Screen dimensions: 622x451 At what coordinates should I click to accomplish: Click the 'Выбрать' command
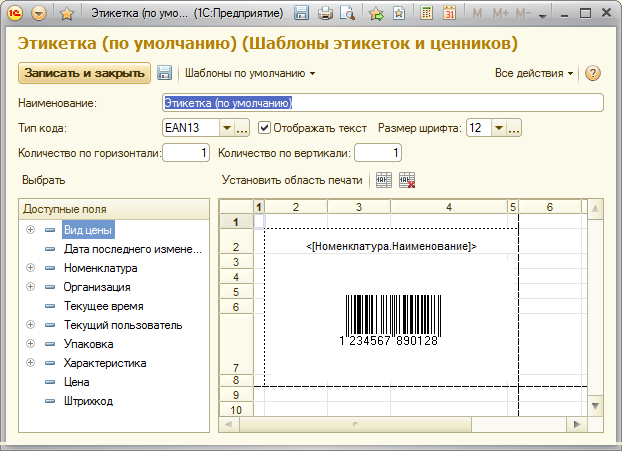click(x=44, y=180)
